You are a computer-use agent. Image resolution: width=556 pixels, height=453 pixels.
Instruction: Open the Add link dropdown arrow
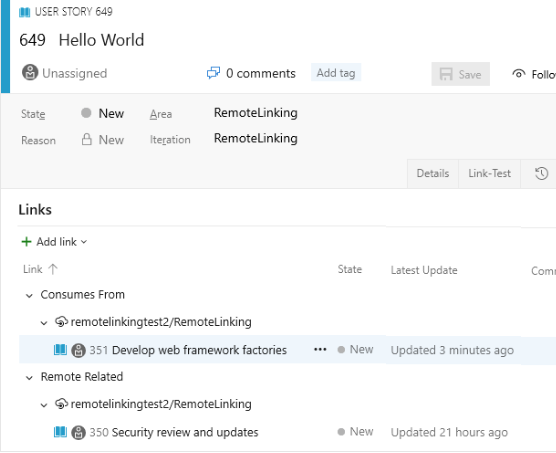click(84, 242)
